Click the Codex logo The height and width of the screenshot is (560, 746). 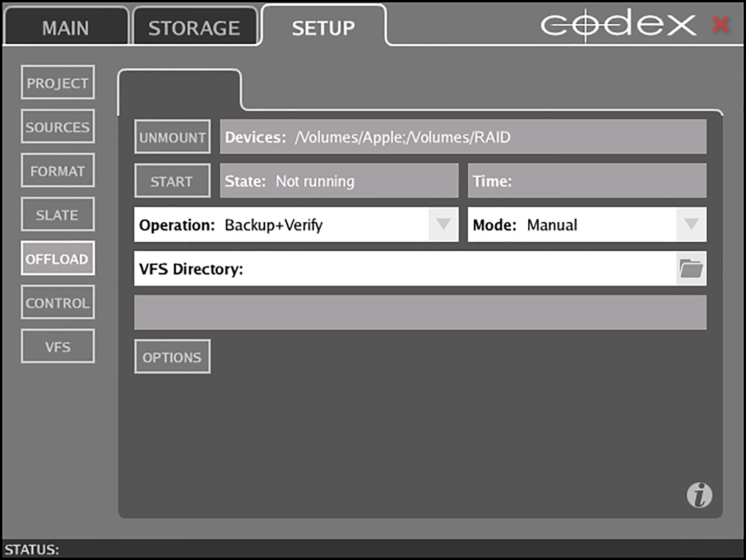coord(618,24)
